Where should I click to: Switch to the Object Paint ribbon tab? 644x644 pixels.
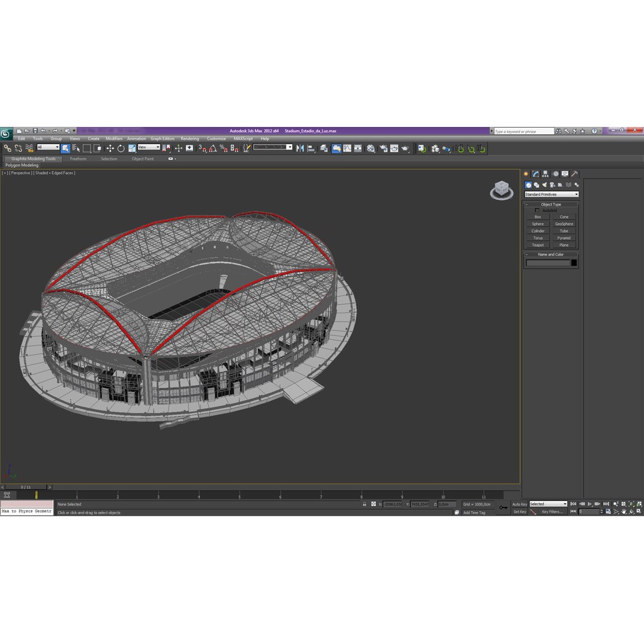(x=143, y=159)
